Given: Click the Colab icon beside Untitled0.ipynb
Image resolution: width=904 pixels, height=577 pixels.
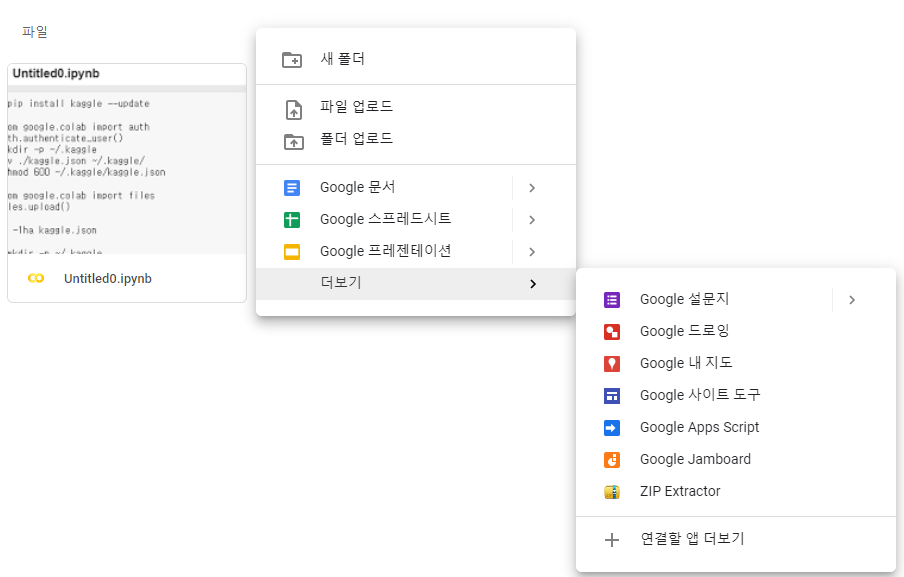Looking at the screenshot, I should (x=38, y=279).
